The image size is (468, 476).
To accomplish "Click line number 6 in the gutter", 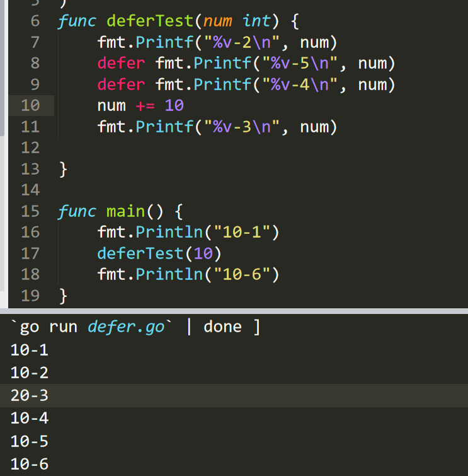I will pos(35,21).
